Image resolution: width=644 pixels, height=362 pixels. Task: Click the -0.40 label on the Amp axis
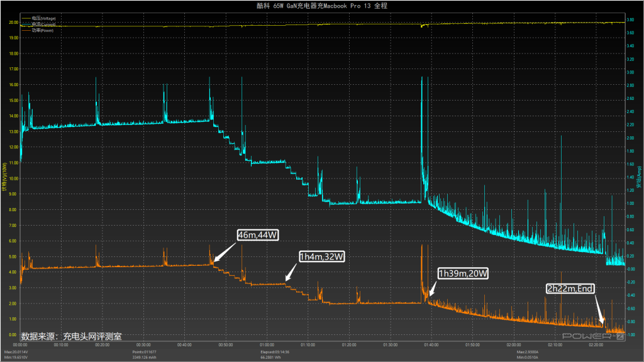coord(630,295)
